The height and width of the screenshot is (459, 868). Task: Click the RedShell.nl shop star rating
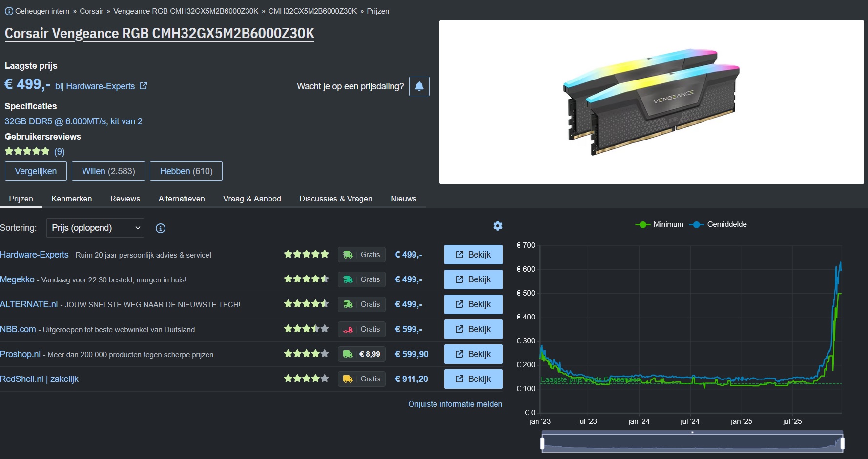coord(307,379)
